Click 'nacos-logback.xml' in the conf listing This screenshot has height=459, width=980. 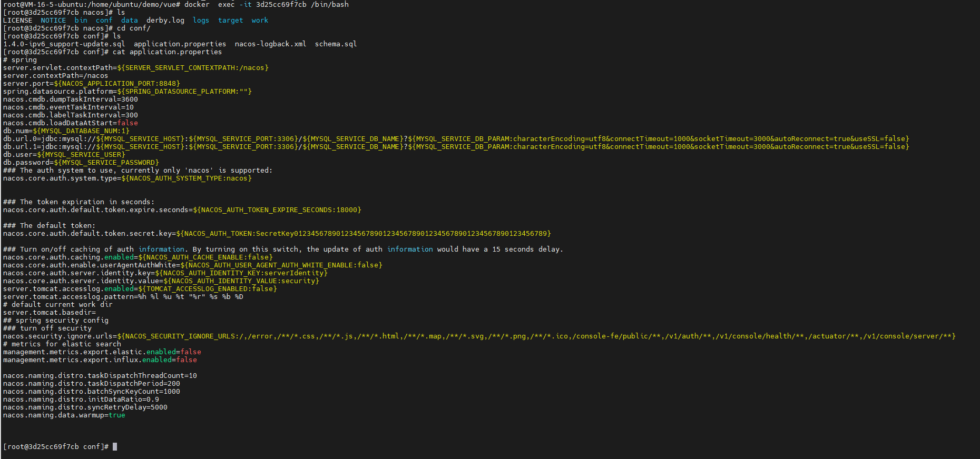(271, 44)
